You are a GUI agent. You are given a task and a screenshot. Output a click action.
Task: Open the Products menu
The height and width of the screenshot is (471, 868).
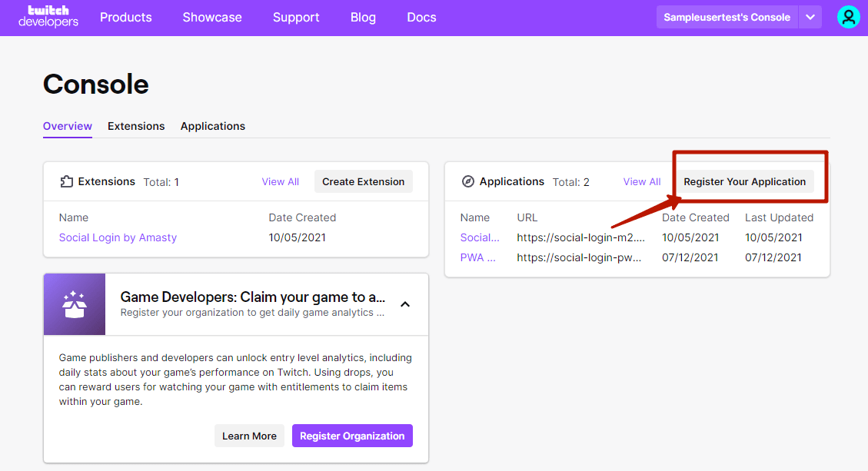125,17
